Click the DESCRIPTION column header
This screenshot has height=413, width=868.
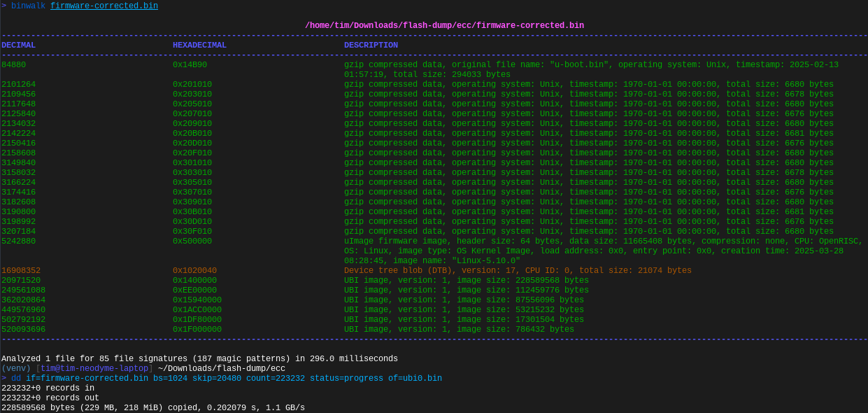point(371,44)
